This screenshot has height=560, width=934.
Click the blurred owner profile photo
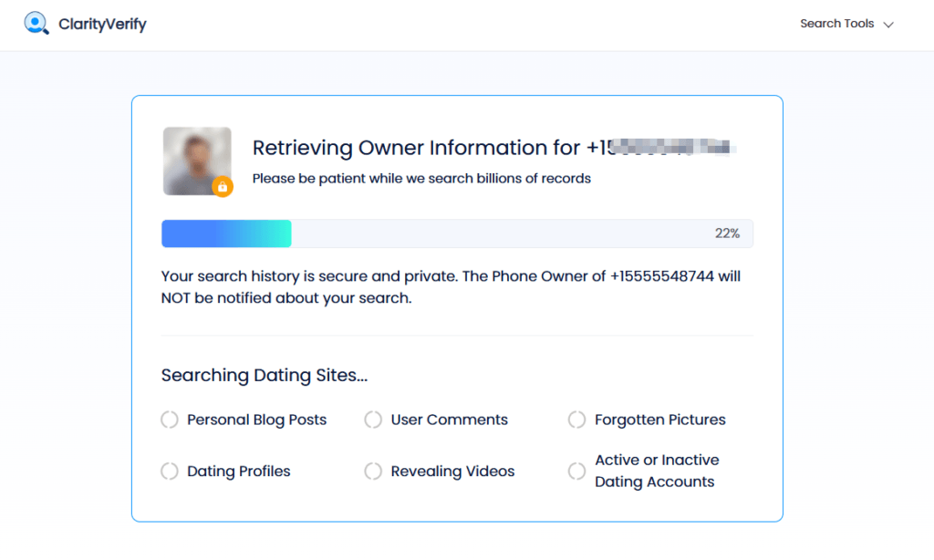(x=197, y=161)
